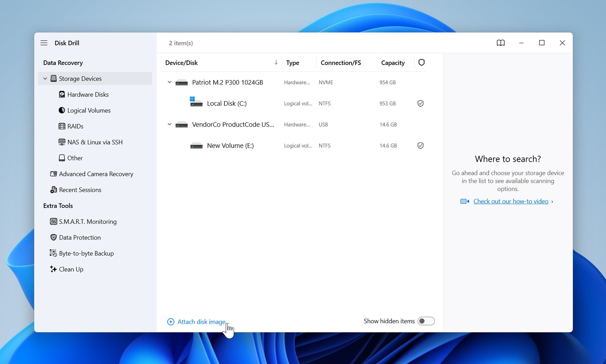Open the how-to video link

coord(511,201)
